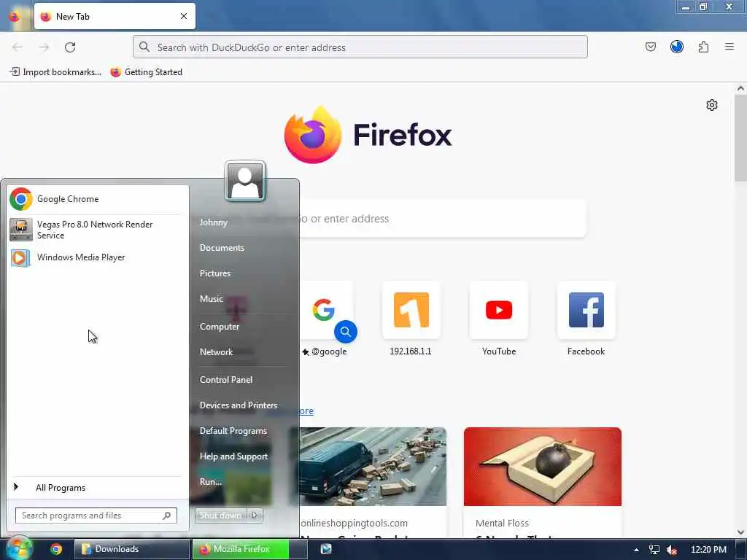Open Help and Support

[233, 456]
